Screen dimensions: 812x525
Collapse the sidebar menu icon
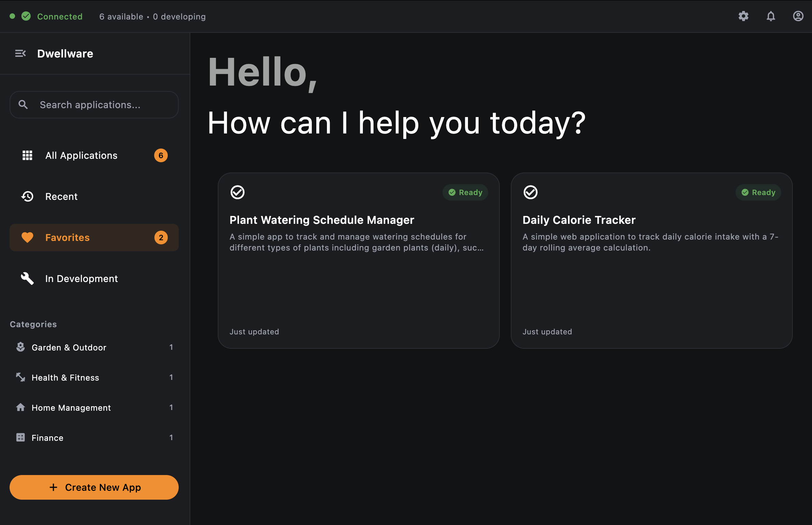(21, 53)
